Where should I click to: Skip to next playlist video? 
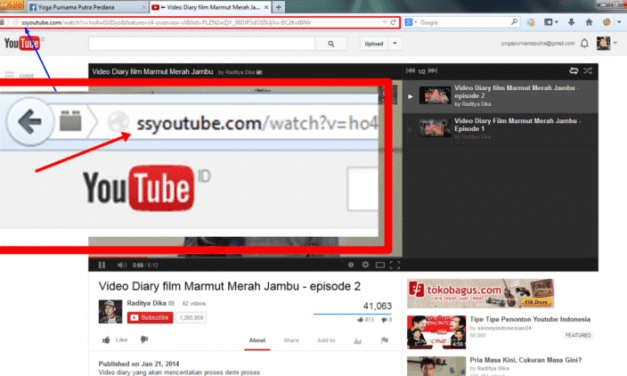(433, 71)
